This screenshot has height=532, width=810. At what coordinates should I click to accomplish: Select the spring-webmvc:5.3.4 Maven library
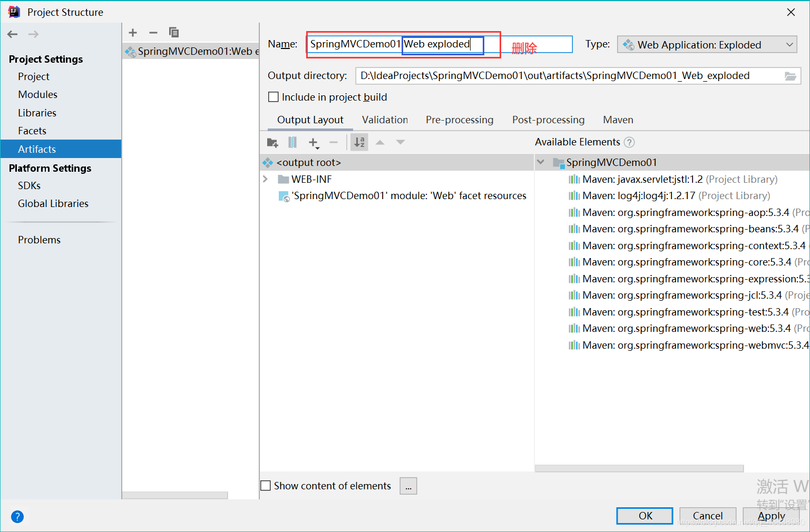click(x=688, y=346)
